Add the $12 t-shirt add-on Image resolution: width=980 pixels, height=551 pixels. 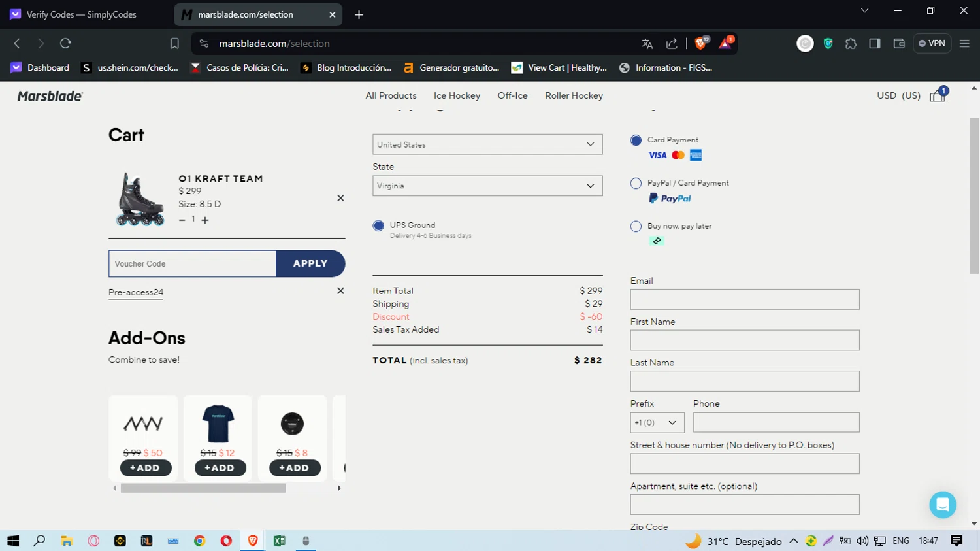(220, 468)
